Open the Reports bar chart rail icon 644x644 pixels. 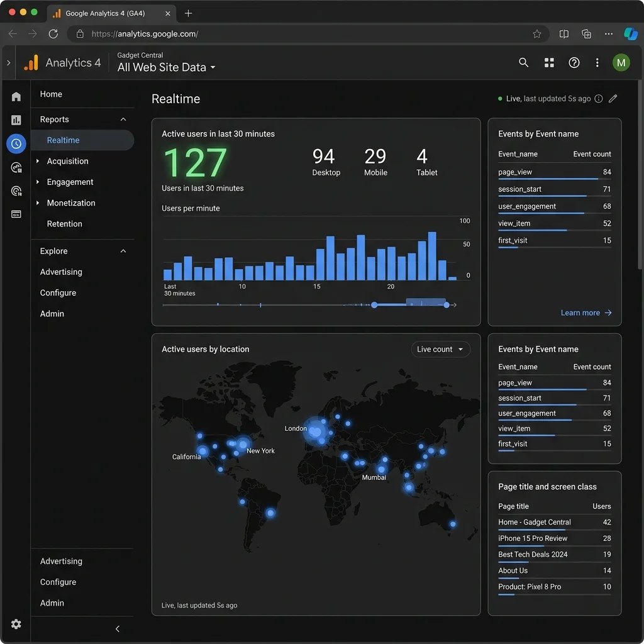coord(16,120)
